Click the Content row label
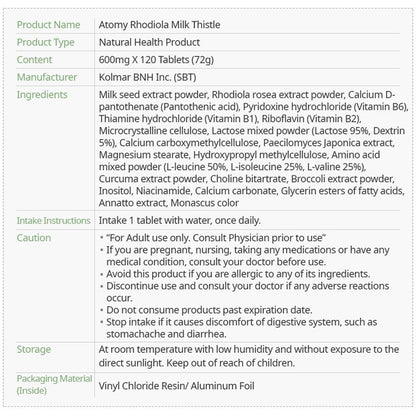The width and height of the screenshot is (416, 416). [x=34, y=60]
